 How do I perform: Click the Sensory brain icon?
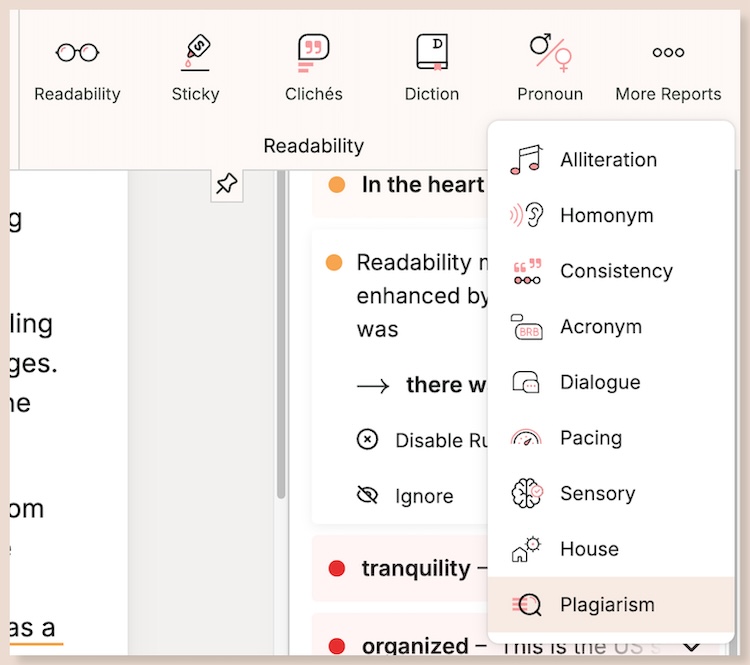[x=527, y=493]
